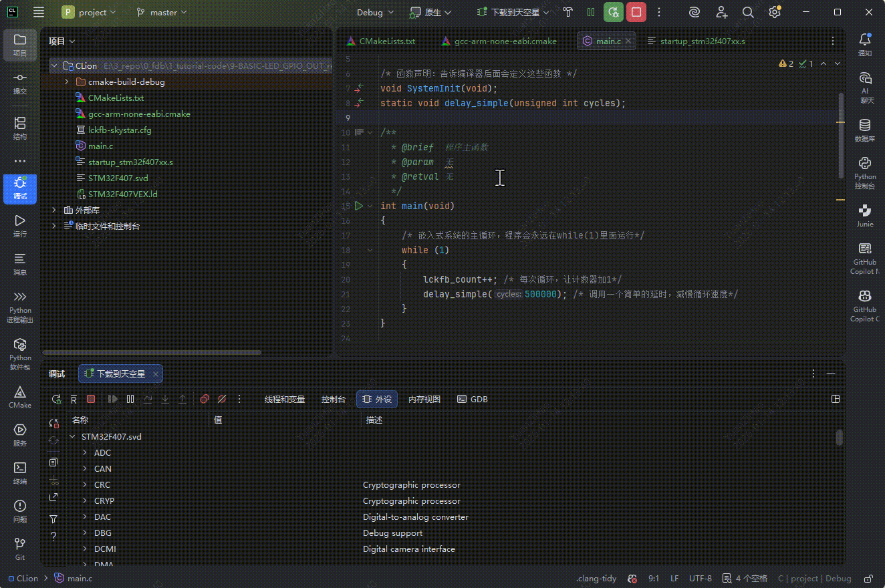
Task: Stop the debug session with red square
Action: tap(636, 12)
